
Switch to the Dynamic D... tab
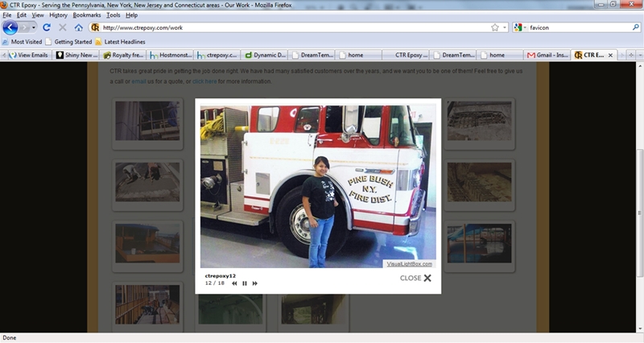tap(265, 55)
